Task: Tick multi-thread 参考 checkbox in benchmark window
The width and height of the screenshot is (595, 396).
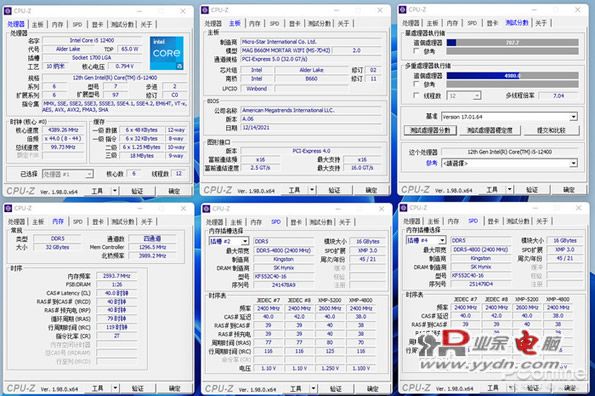Action: click(x=416, y=84)
